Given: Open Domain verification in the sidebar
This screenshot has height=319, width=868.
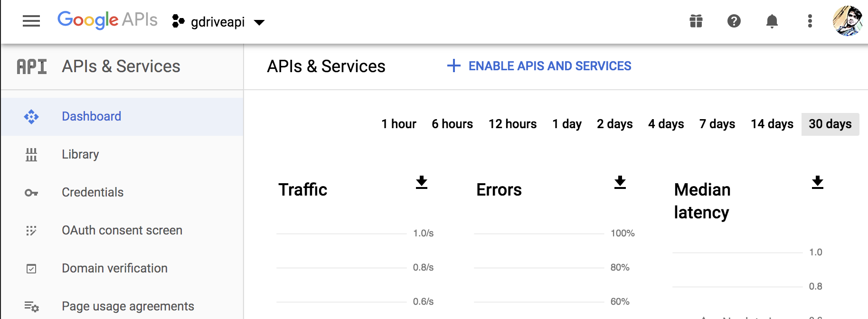Looking at the screenshot, I should [x=122, y=269].
